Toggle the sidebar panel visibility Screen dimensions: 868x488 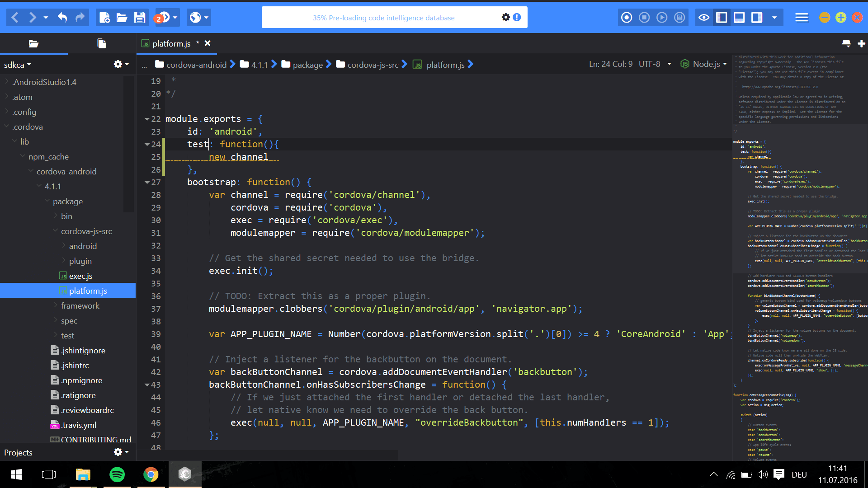pos(722,17)
